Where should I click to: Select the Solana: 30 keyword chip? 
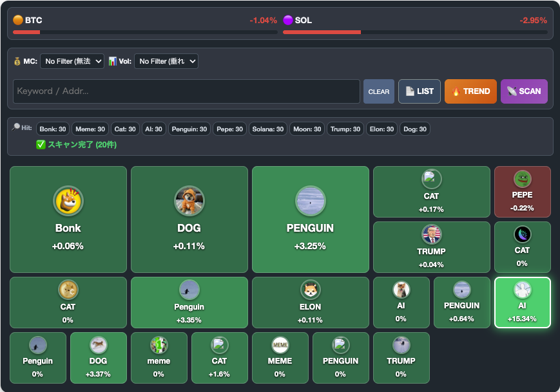click(267, 129)
